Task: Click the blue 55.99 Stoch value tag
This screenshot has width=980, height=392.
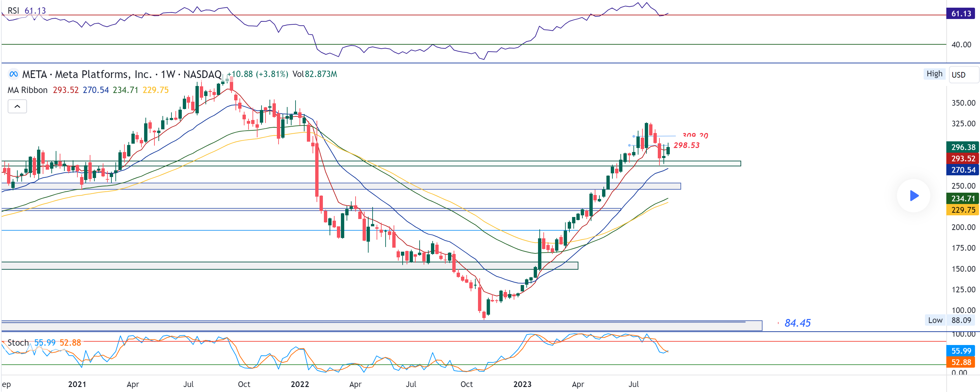Action: pos(961,351)
